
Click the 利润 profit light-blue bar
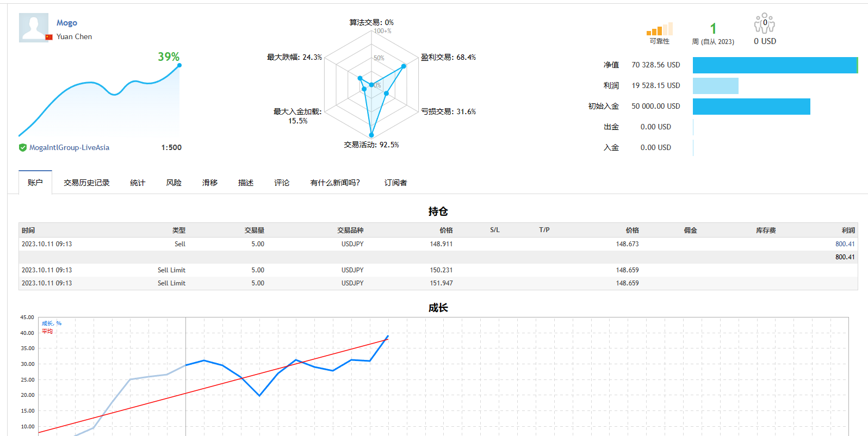(x=716, y=86)
